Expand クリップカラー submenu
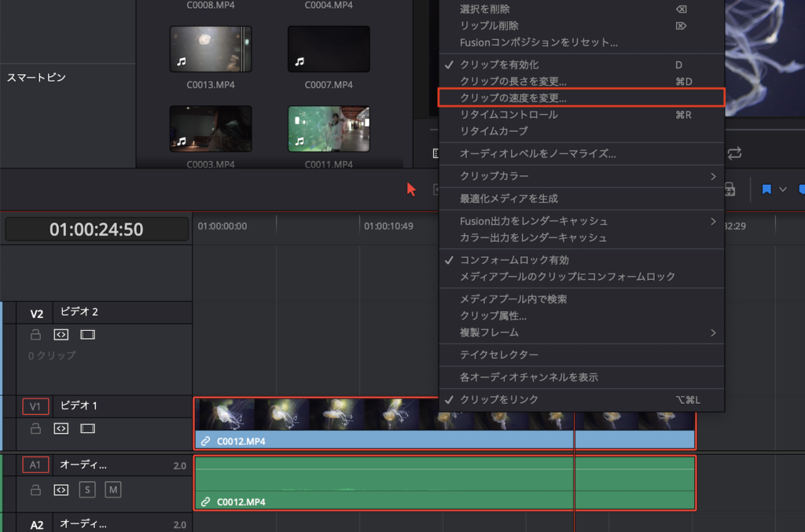 point(581,176)
